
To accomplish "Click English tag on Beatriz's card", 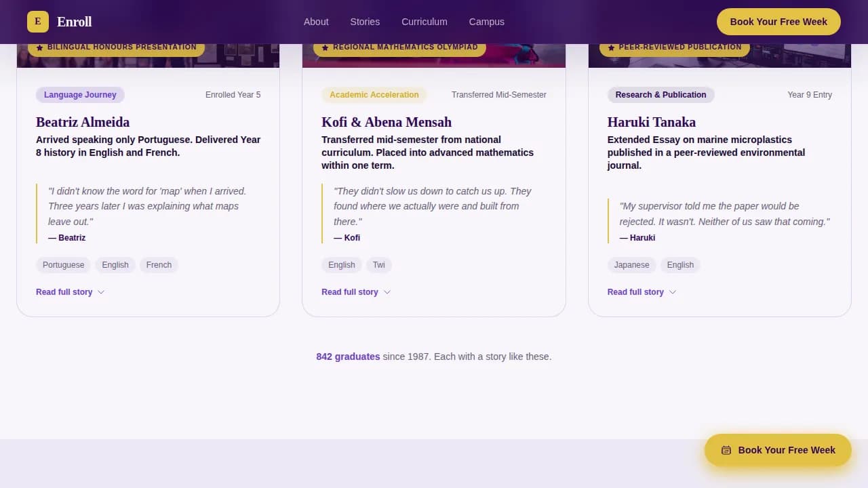I will click(x=115, y=265).
